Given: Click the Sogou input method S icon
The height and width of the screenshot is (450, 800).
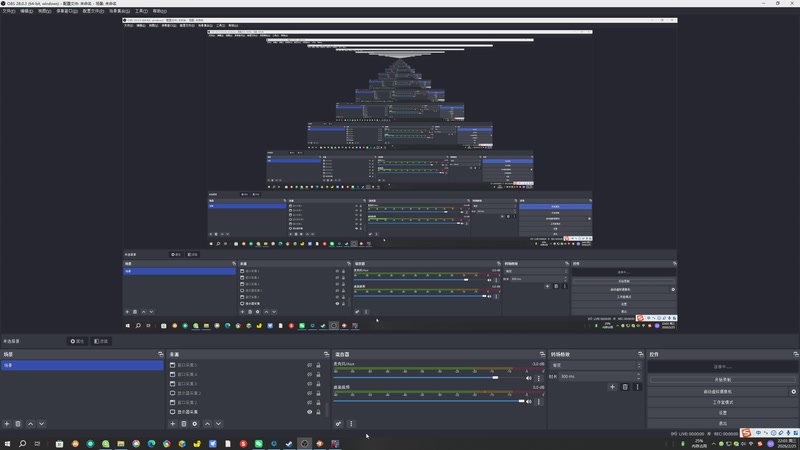Looking at the screenshot, I should [746, 433].
